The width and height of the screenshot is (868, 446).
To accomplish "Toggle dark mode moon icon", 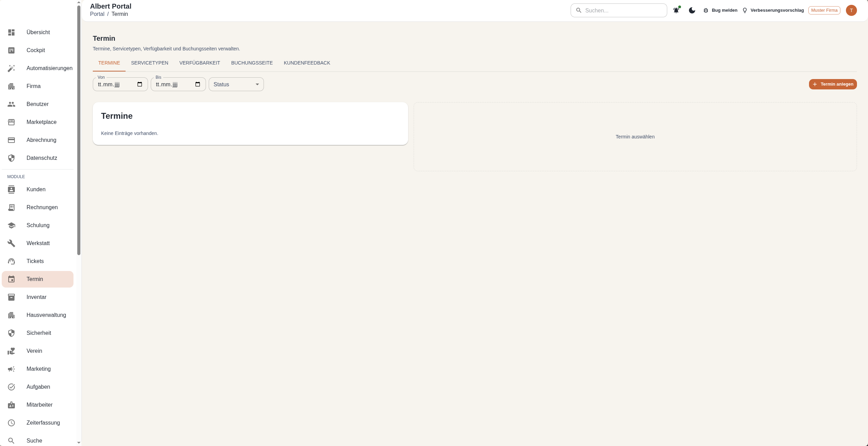I will click(x=692, y=10).
